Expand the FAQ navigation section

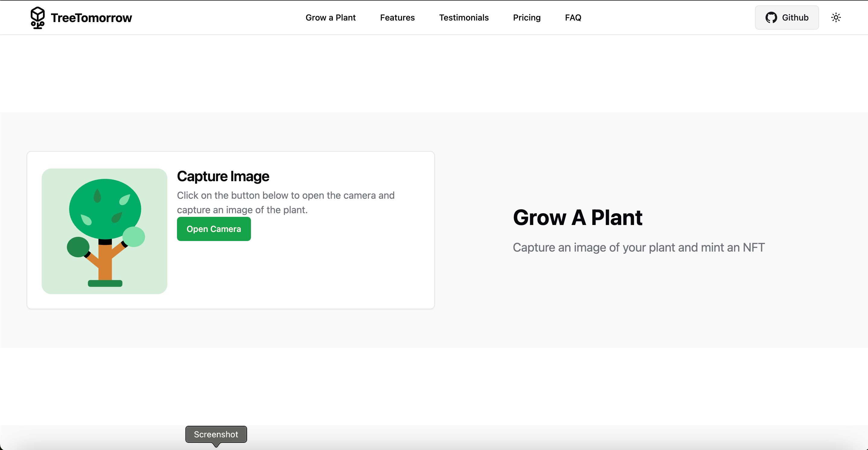[573, 17]
